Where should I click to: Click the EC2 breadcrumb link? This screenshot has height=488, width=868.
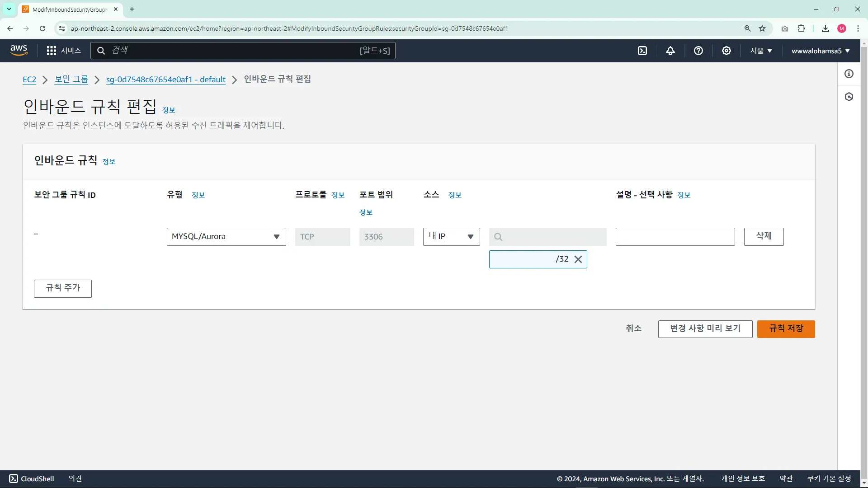pyautogui.click(x=29, y=80)
